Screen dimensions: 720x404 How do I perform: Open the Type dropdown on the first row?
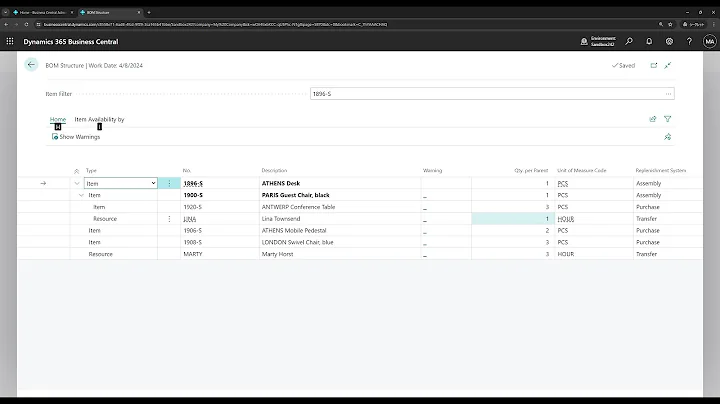click(153, 183)
